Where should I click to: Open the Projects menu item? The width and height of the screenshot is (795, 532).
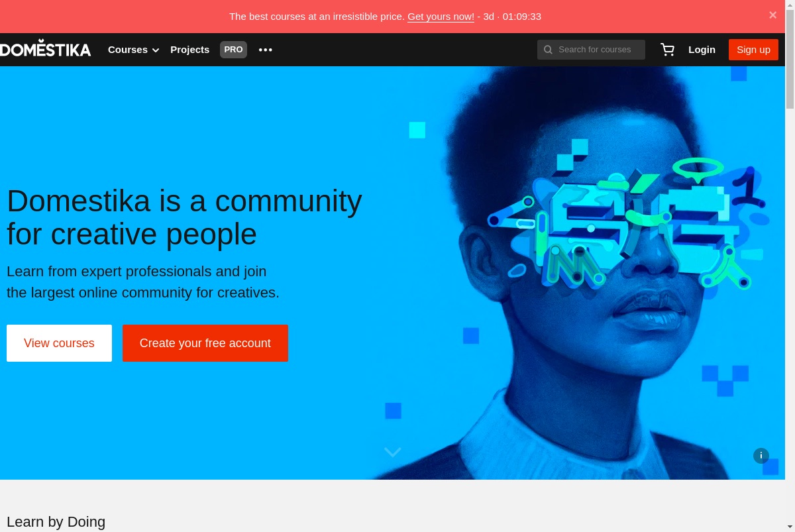click(x=189, y=50)
